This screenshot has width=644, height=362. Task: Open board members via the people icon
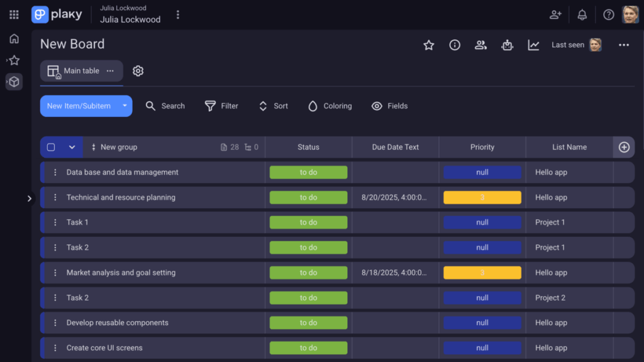(x=480, y=45)
